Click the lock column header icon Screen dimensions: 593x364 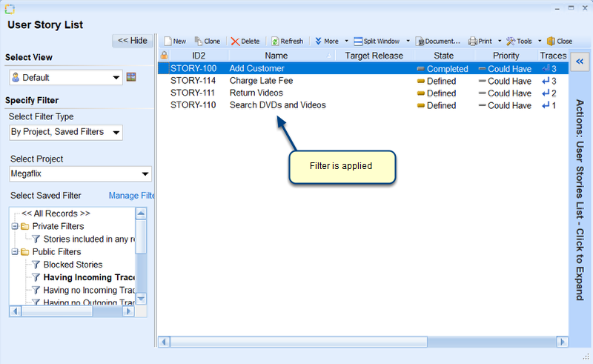(164, 56)
